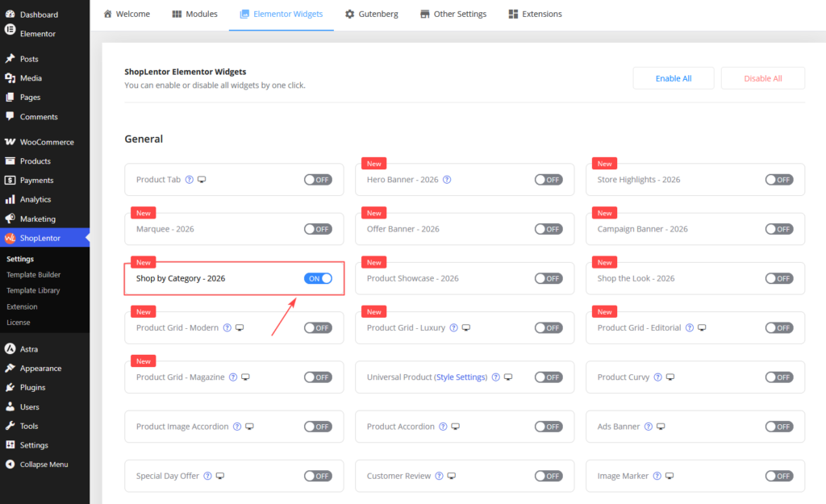
Task: Click help icon beside Customer Review
Action: [x=440, y=476]
